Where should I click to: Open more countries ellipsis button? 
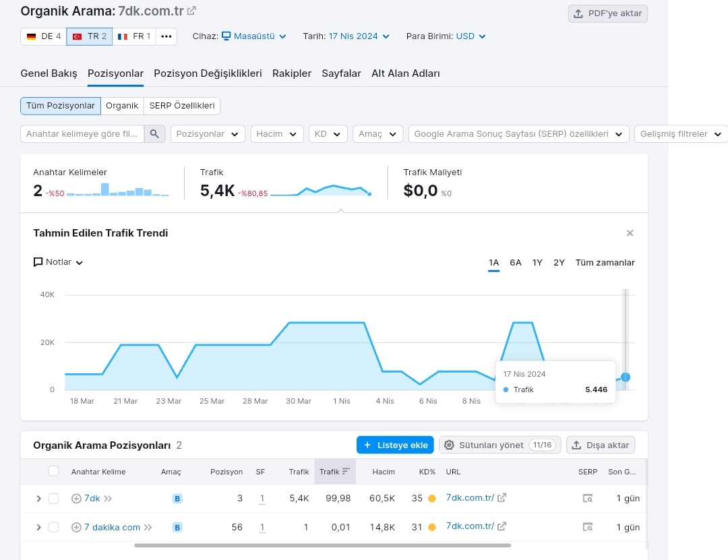166,36
